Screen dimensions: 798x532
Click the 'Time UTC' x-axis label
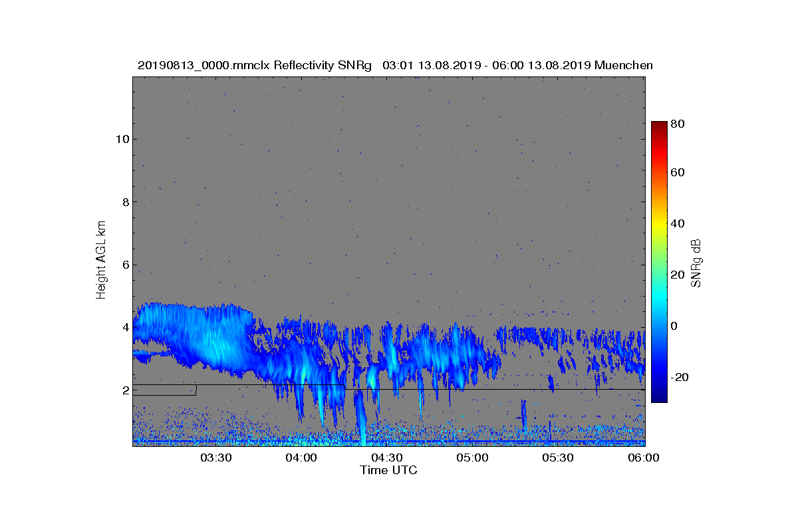pyautogui.click(x=388, y=470)
